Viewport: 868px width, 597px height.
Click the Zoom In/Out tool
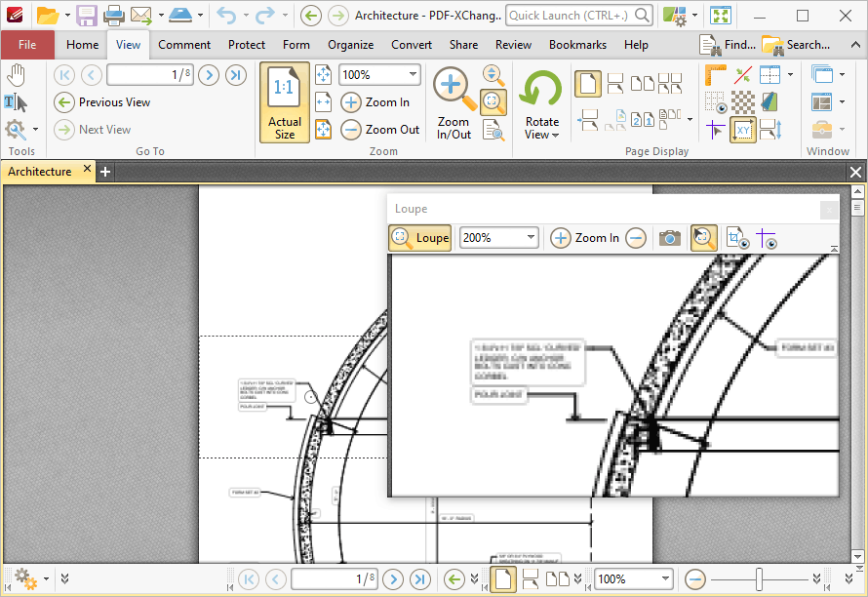(x=454, y=104)
